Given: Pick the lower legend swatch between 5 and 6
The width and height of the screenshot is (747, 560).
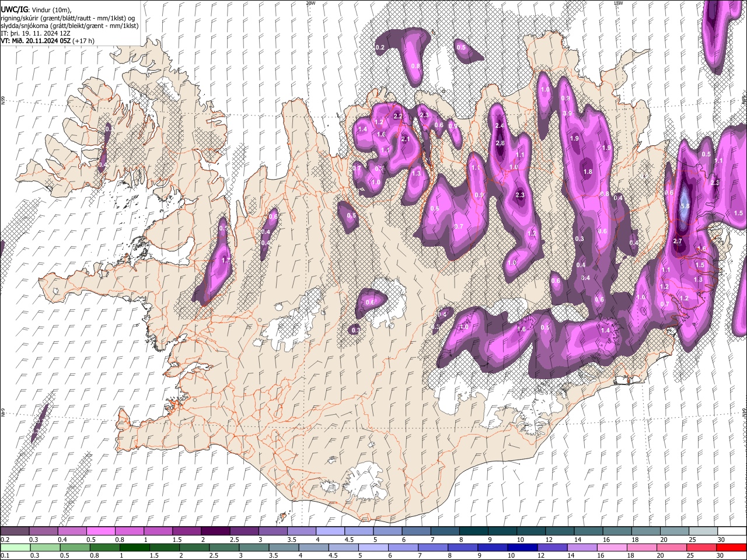Looking at the screenshot, I should click(373, 547).
